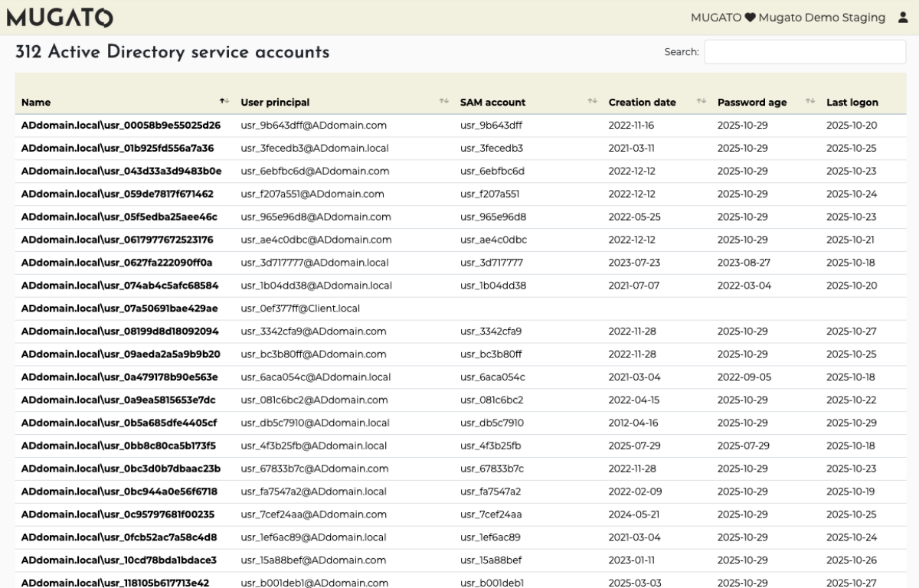Open account ADdomain.local\usr_00058b9e55025d26
The height and width of the screenshot is (588, 919).
121,126
